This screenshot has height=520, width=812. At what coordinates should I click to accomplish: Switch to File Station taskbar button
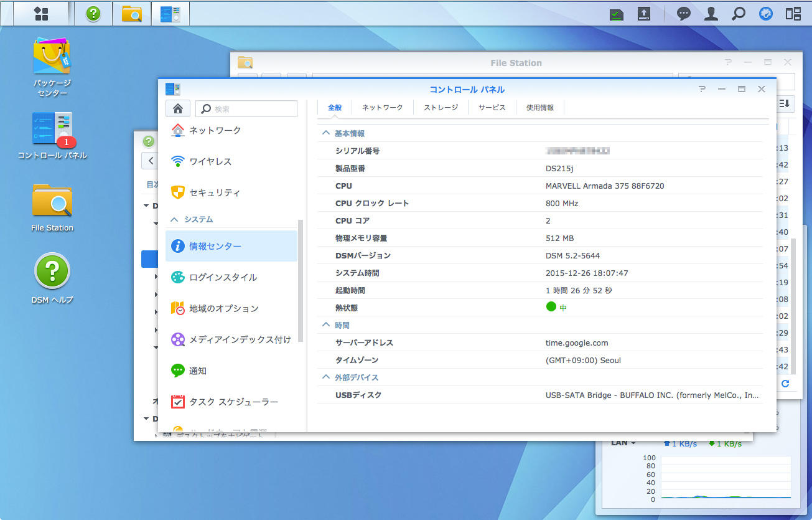pos(132,14)
